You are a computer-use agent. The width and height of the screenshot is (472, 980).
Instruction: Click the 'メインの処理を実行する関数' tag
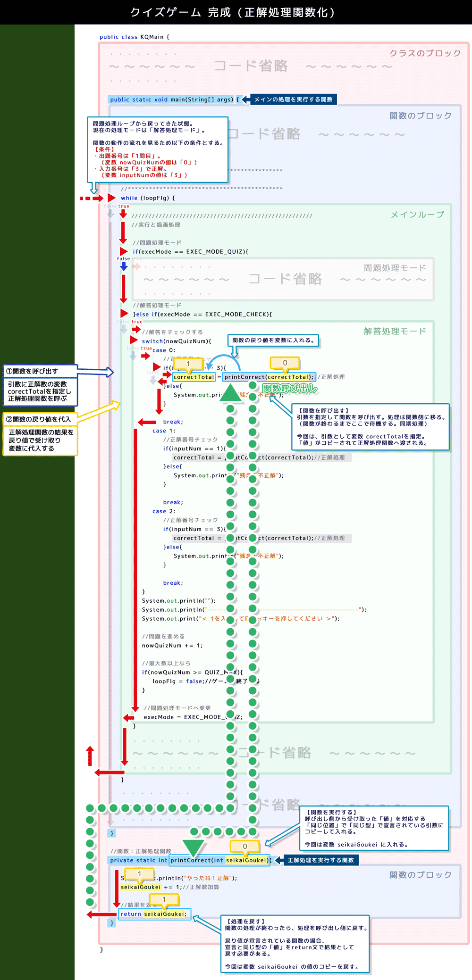pyautogui.click(x=294, y=100)
